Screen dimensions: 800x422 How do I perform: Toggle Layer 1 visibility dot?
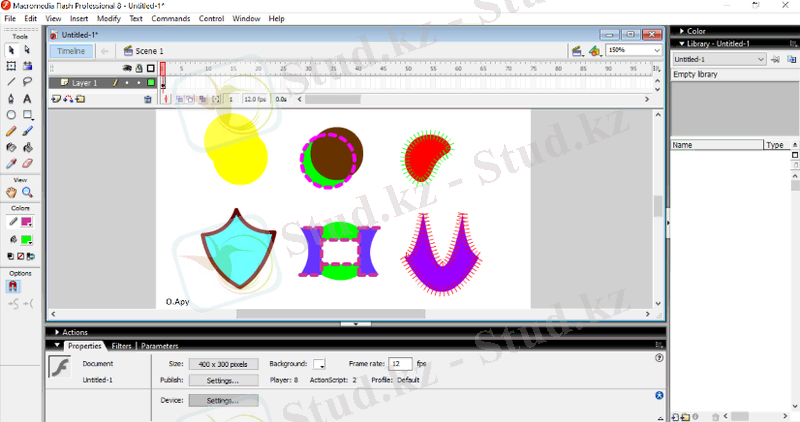(127, 83)
